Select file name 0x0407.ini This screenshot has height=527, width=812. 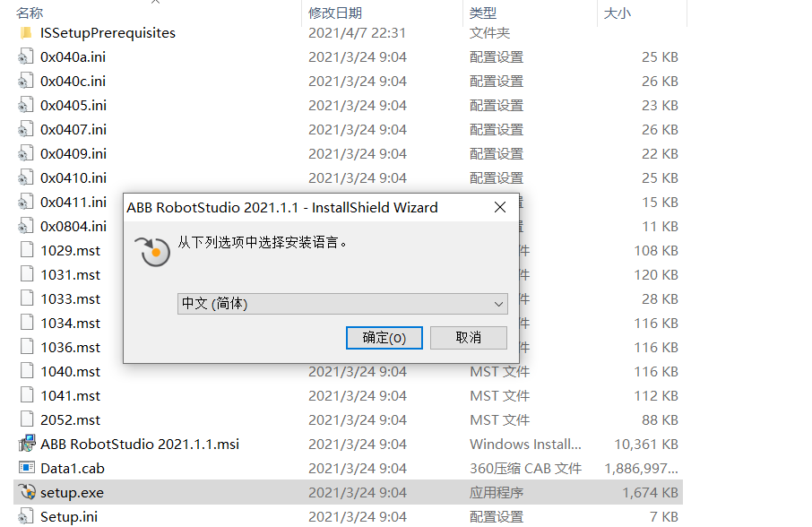click(73, 129)
